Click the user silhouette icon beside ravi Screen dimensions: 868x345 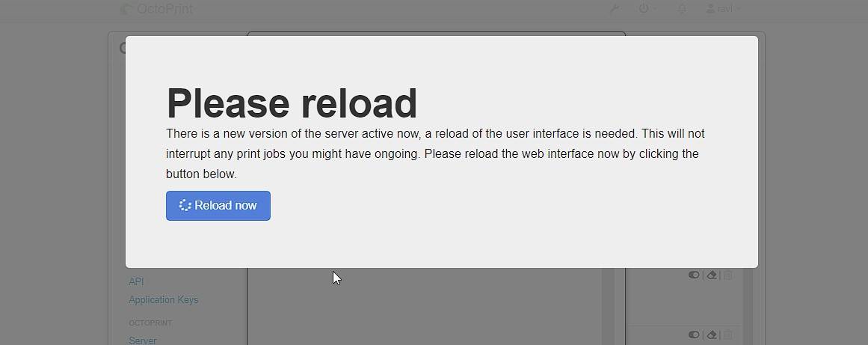(x=711, y=9)
